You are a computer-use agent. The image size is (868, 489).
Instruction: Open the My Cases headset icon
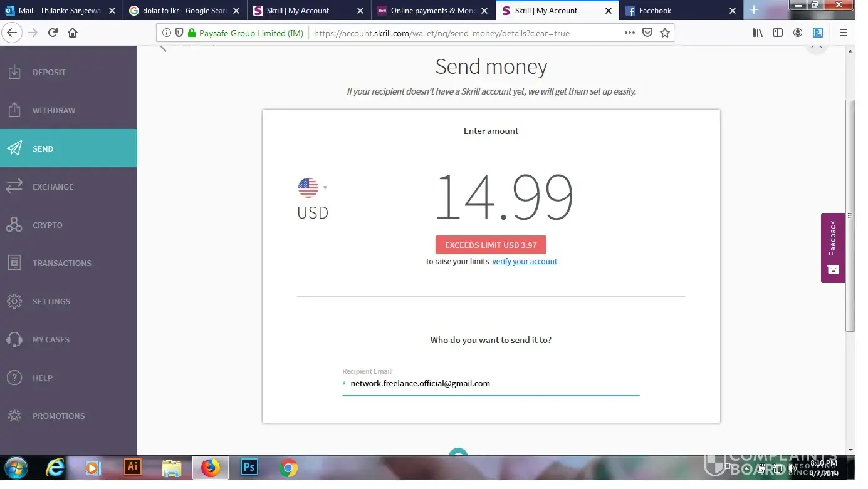(x=14, y=339)
